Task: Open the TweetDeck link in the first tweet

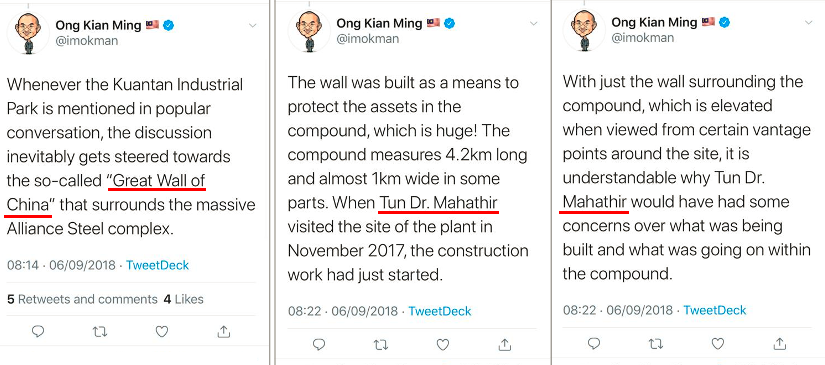Action: [157, 265]
